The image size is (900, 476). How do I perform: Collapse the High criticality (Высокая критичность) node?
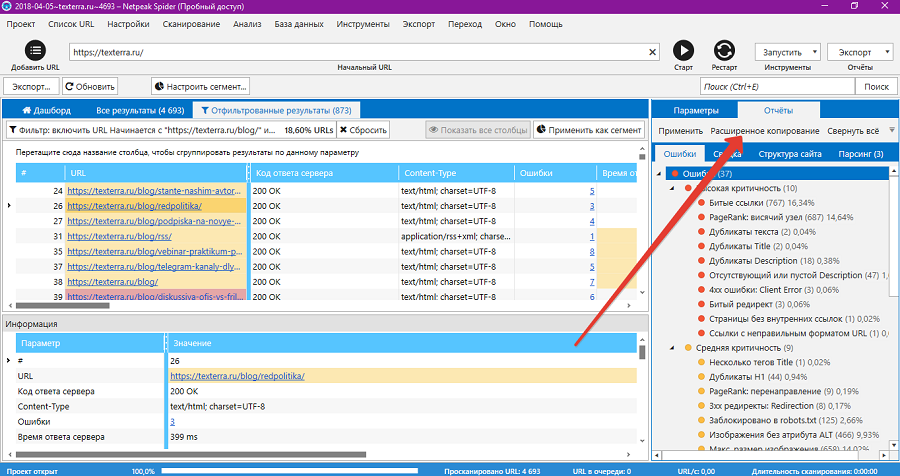tap(672, 188)
